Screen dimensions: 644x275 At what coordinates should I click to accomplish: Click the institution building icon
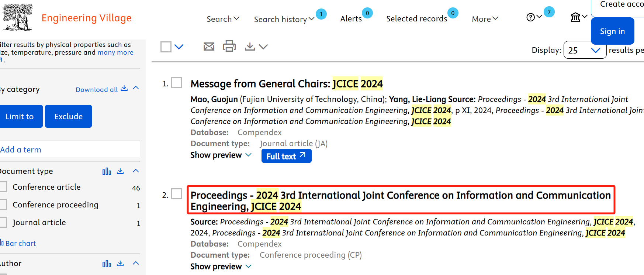click(575, 17)
